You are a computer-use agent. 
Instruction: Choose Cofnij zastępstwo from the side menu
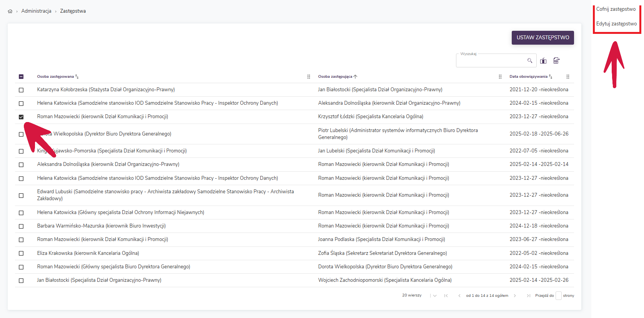coord(616,9)
